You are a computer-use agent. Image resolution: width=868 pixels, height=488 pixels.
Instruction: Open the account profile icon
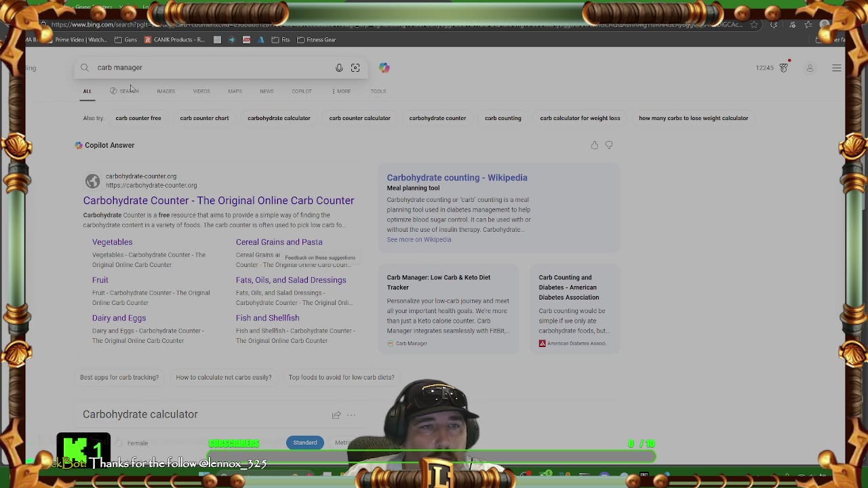click(x=810, y=68)
